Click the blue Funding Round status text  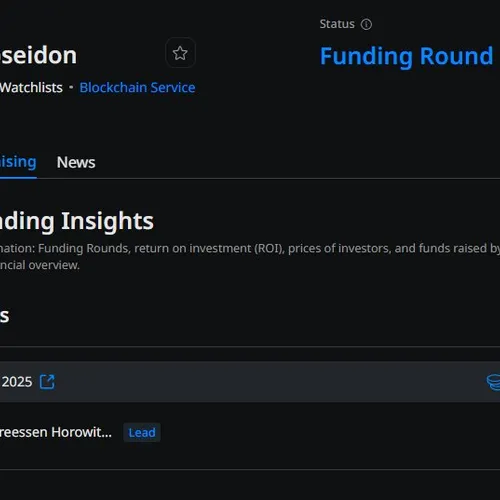tap(406, 56)
